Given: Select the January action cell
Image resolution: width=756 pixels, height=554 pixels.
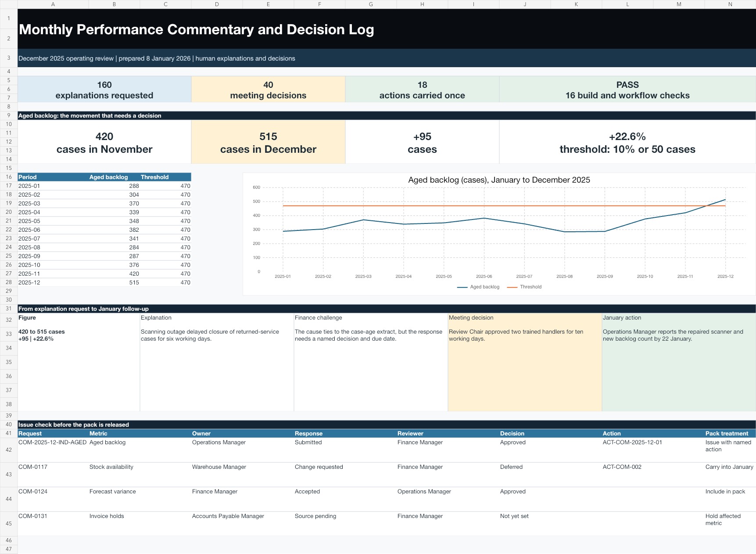Looking at the screenshot, I should (679, 362).
